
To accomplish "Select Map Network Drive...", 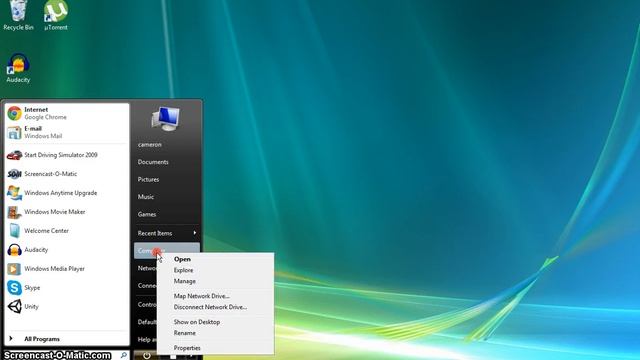I will pos(216,296).
